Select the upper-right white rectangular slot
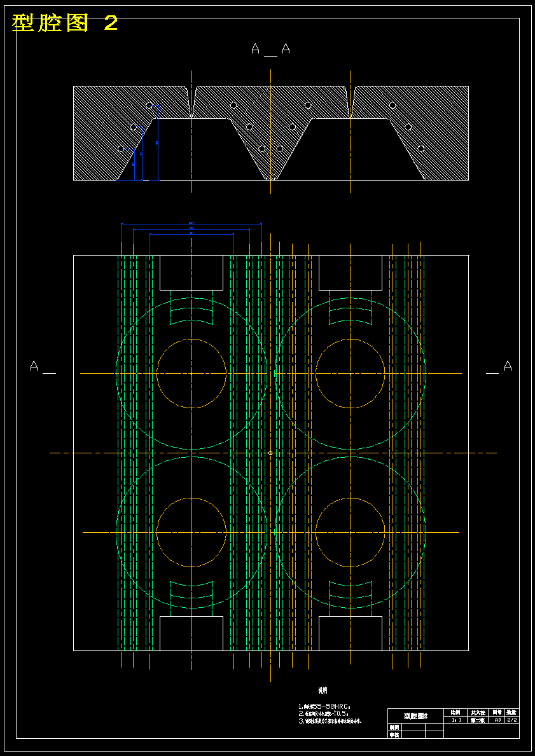This screenshot has height=756, width=535. click(x=351, y=272)
